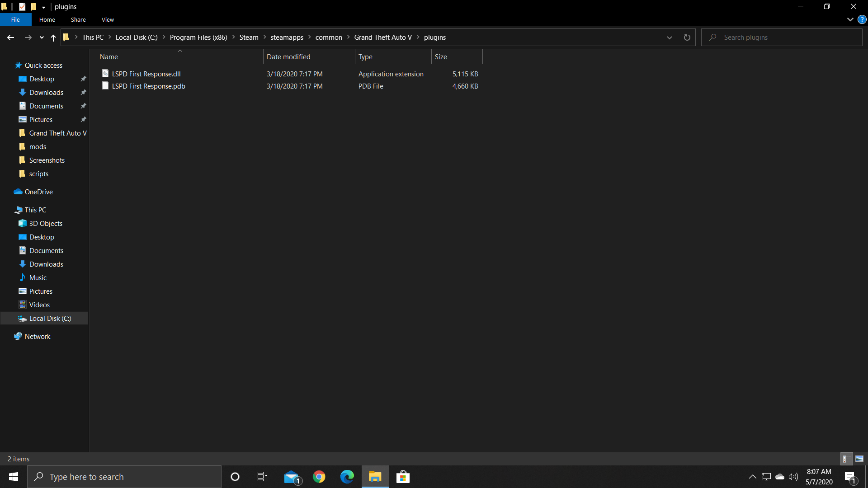Refresh the plugins folder view
Image resolution: width=868 pixels, height=488 pixels.
pyautogui.click(x=687, y=38)
